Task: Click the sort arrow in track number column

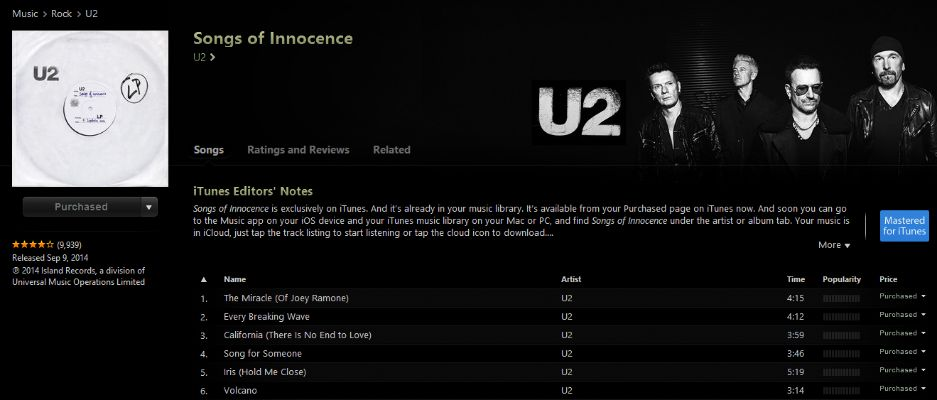Action: click(x=204, y=279)
